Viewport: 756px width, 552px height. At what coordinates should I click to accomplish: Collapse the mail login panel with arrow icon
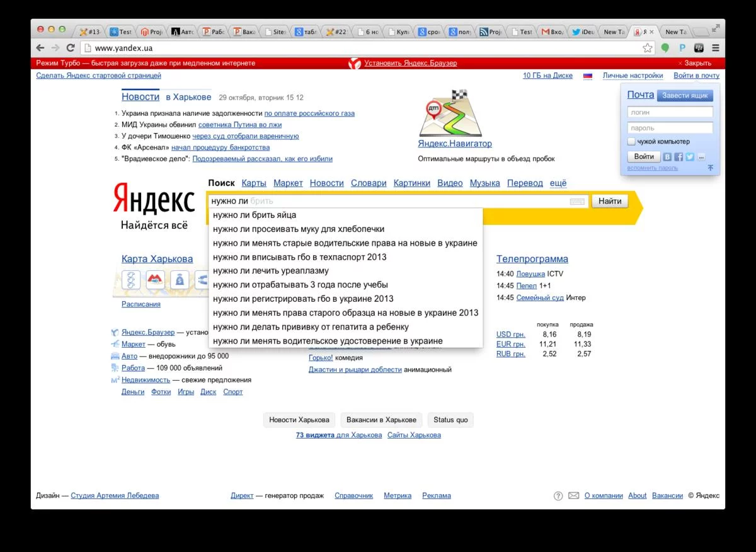[711, 168]
